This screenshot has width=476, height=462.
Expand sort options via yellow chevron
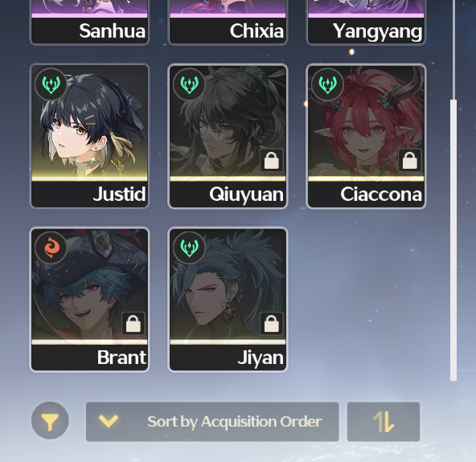(x=109, y=421)
